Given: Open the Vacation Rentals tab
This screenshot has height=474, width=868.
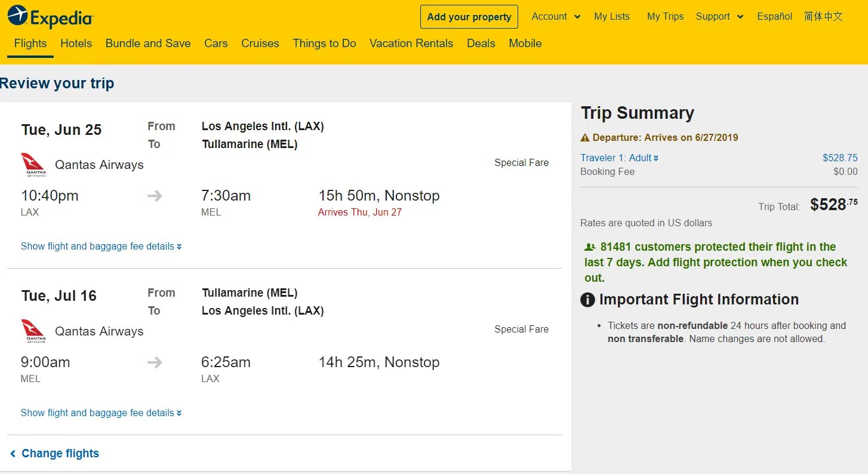Looking at the screenshot, I should (x=411, y=44).
